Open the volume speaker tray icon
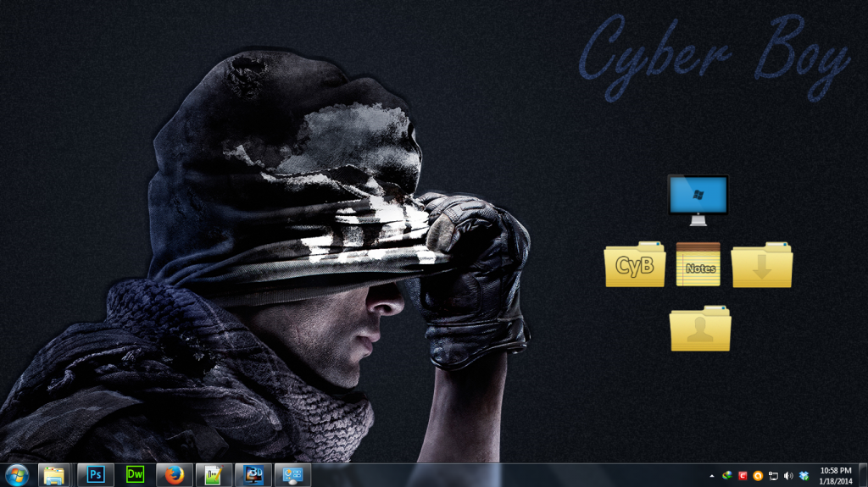This screenshot has height=487, width=868. [788, 476]
